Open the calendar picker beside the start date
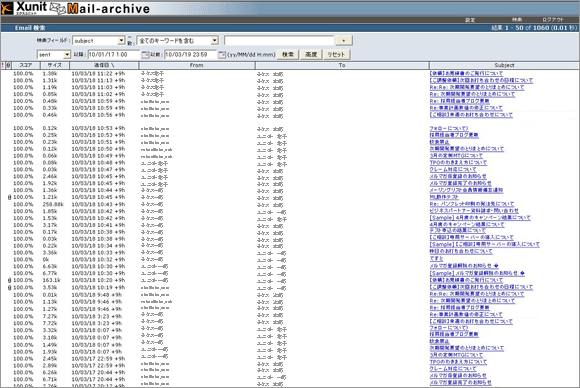 tap(145, 55)
